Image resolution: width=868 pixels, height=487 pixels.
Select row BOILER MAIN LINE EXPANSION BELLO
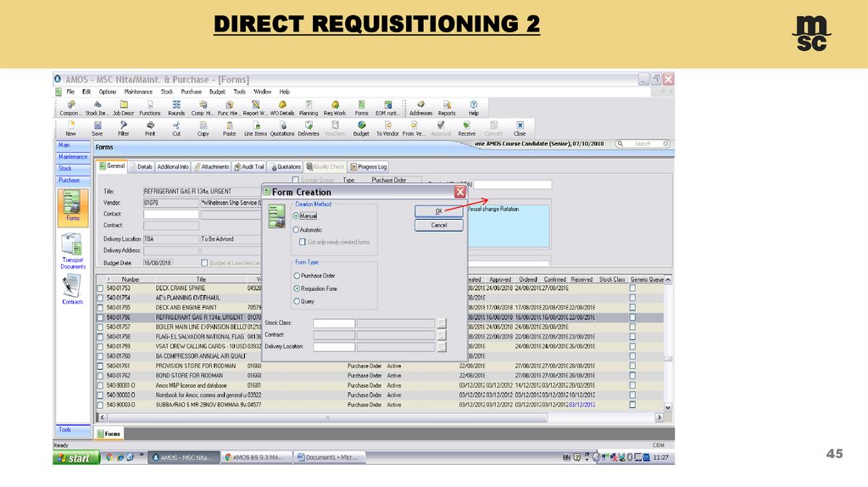coord(381,327)
